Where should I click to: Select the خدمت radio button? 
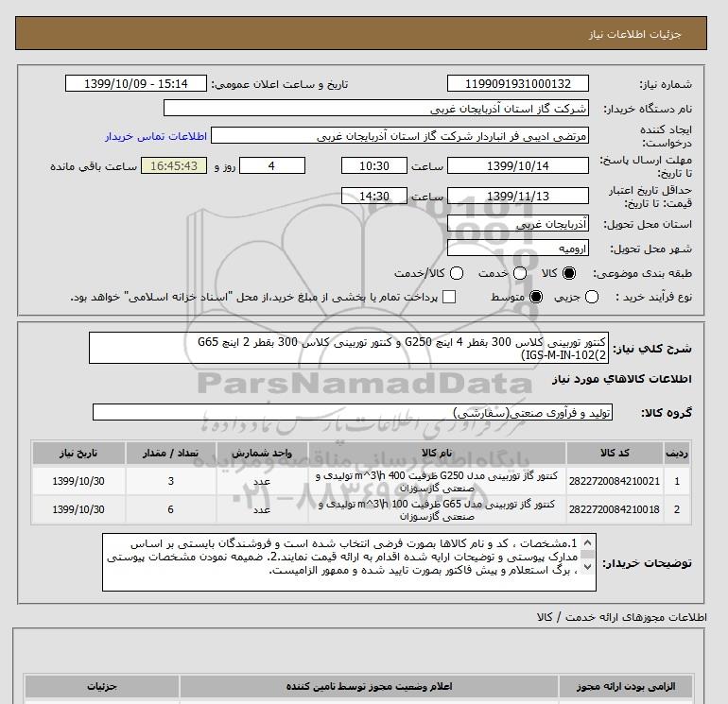point(520,273)
